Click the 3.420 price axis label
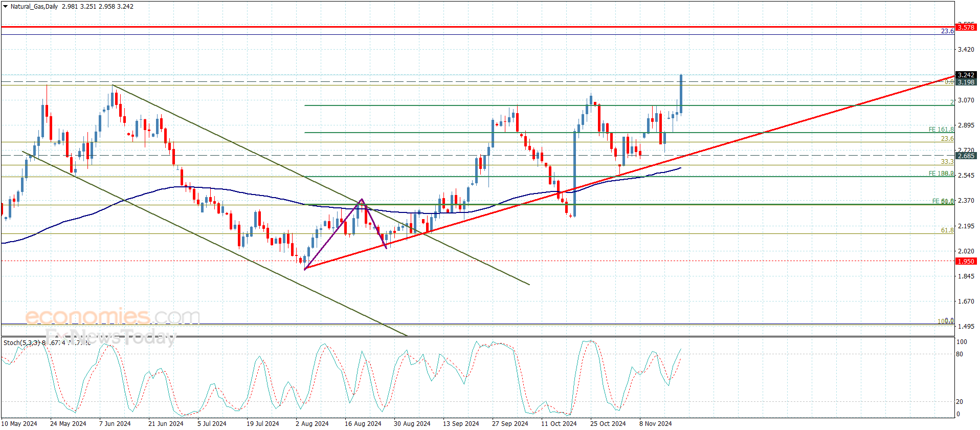This screenshot has height=430, width=980. click(966, 50)
